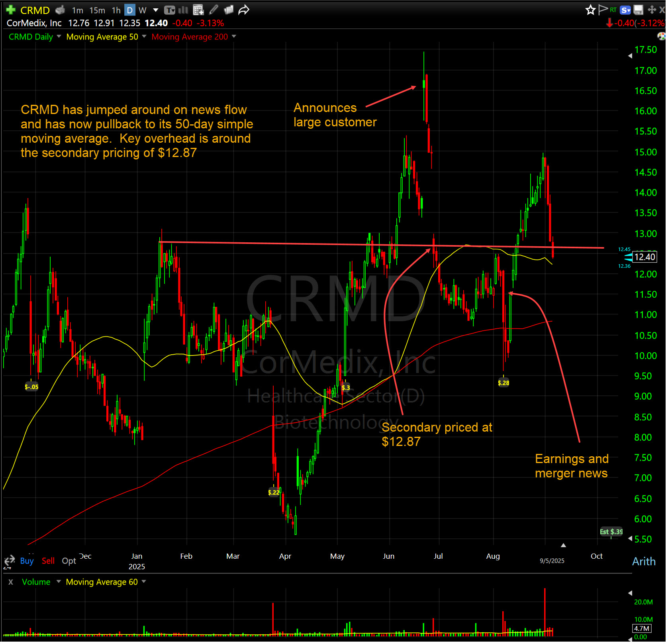Image resolution: width=668 pixels, height=644 pixels.
Task: Click the folder files icon
Action: [x=229, y=10]
